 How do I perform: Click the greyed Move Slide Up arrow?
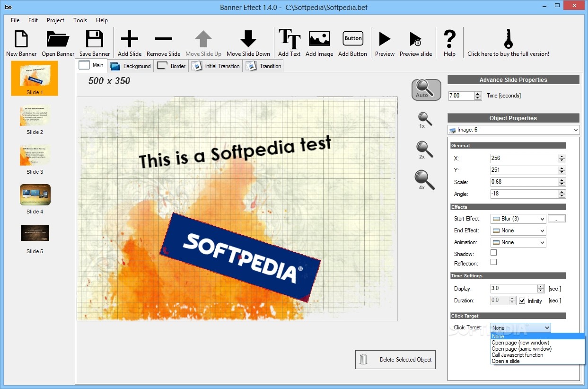click(203, 39)
